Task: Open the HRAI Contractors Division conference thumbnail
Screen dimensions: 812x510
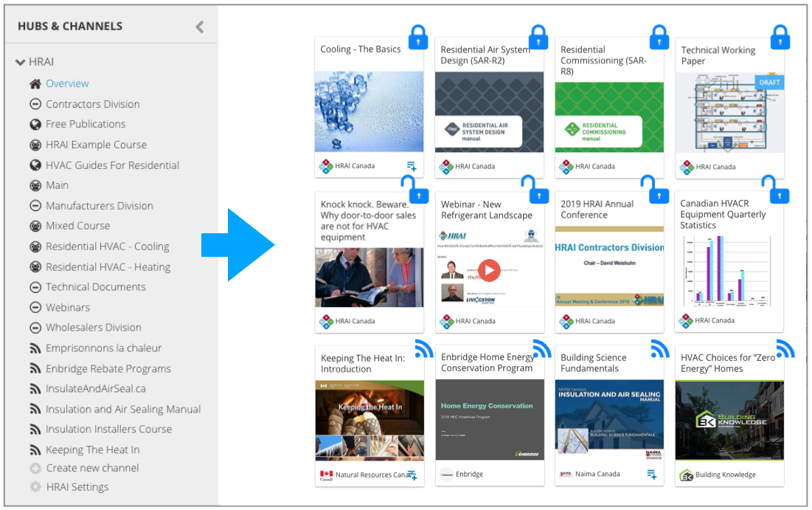Action: click(x=609, y=266)
